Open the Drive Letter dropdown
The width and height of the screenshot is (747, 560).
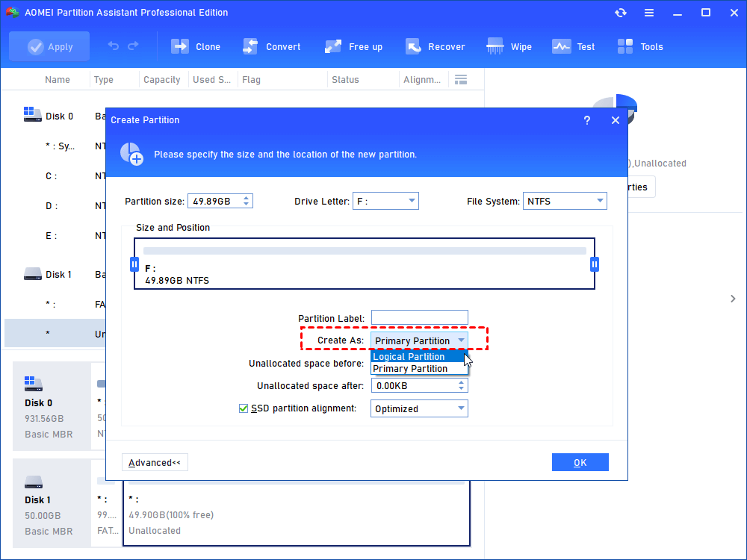pyautogui.click(x=385, y=201)
